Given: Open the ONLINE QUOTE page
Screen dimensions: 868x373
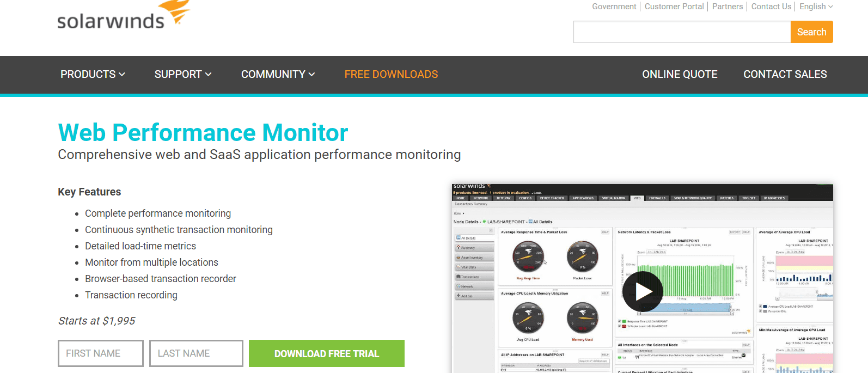Looking at the screenshot, I should point(680,74).
